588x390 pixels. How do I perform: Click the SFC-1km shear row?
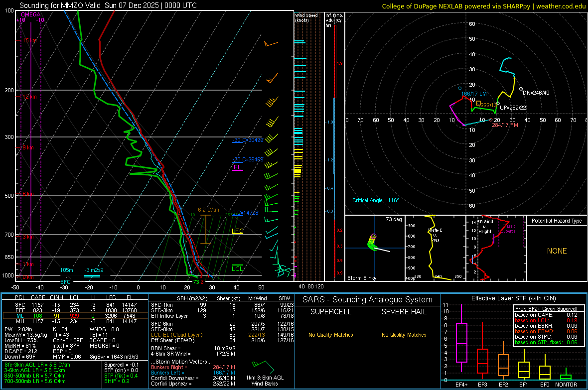pyautogui.click(x=222, y=305)
